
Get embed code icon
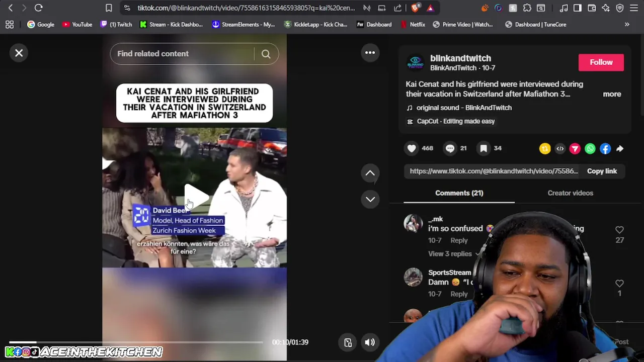tap(560, 149)
